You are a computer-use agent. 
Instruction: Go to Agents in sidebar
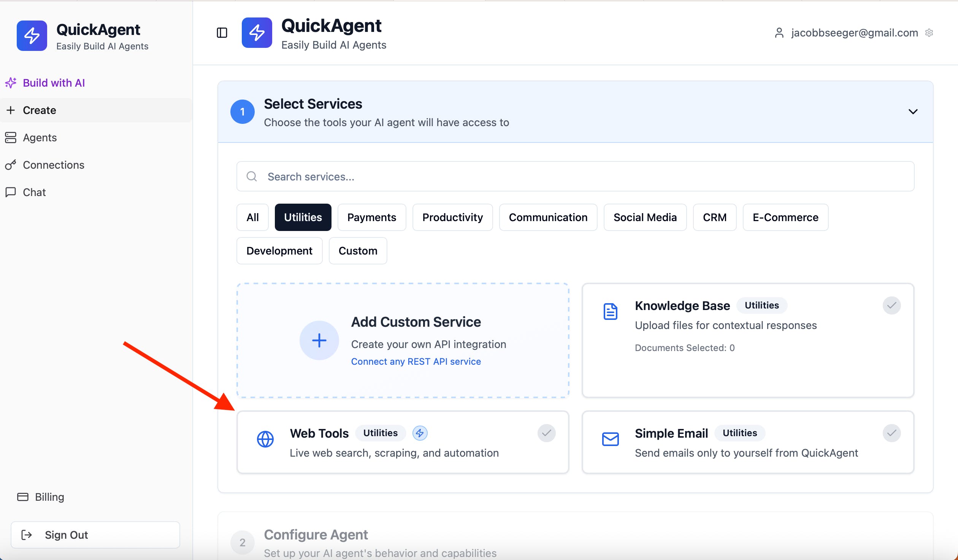tap(96, 138)
